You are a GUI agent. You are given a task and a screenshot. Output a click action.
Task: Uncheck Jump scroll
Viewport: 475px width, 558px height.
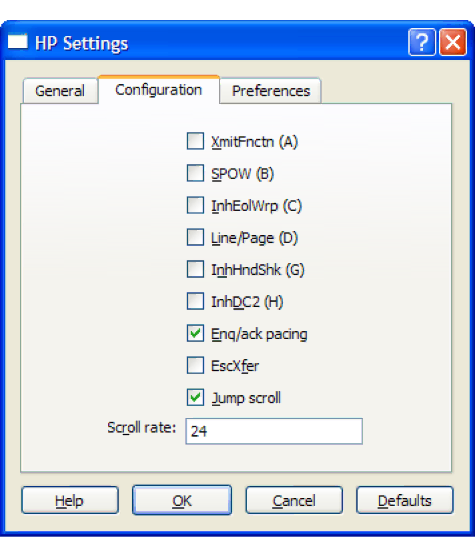tap(195, 397)
